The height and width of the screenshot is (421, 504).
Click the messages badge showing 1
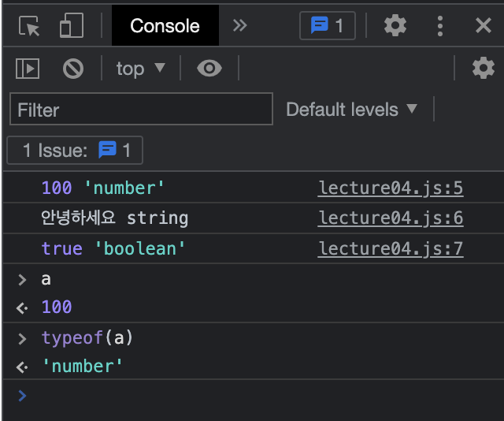(x=327, y=26)
